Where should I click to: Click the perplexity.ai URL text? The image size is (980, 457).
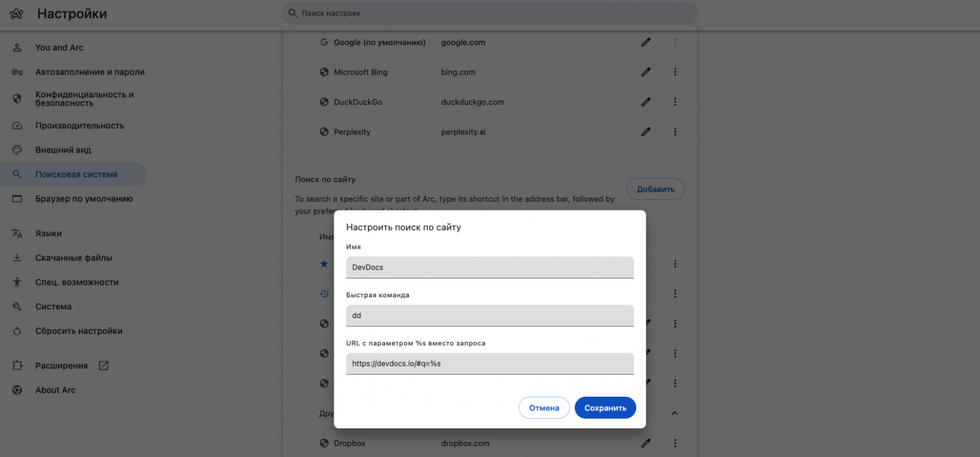click(x=464, y=132)
